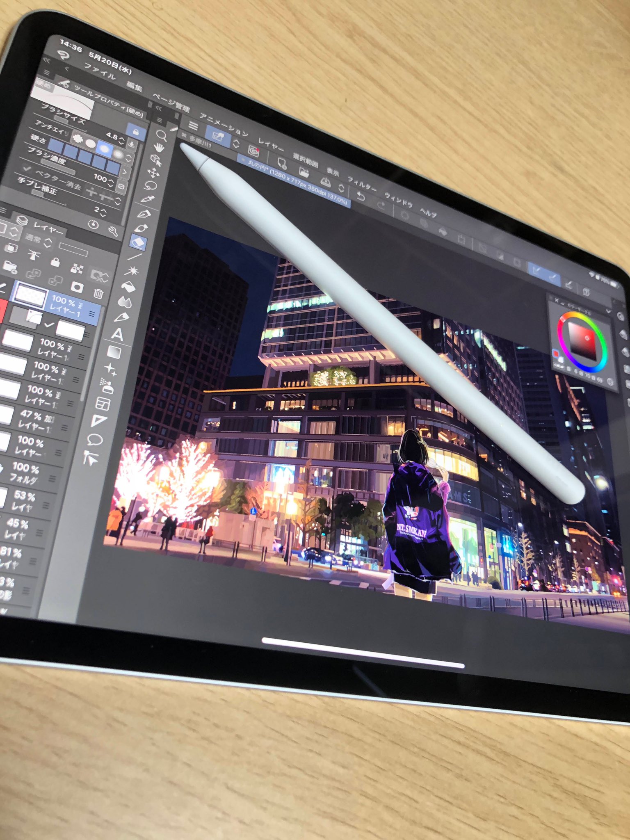The height and width of the screenshot is (840, 630).
Task: Toggle Lock transparent pixels icon
Action: point(77,269)
